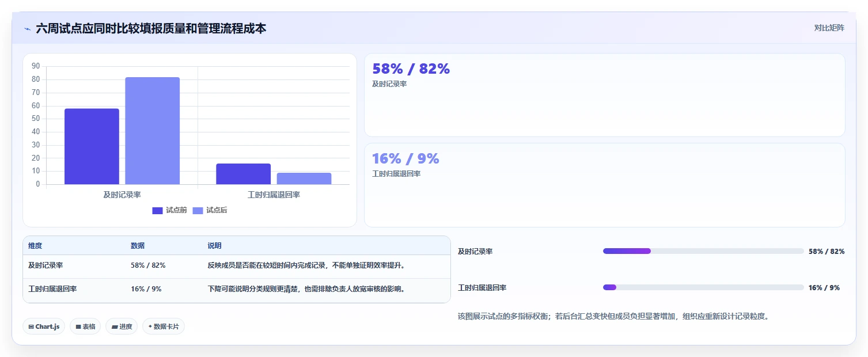The image size is (868, 357).
Task: Click the 说明 column header
Action: [214, 246]
